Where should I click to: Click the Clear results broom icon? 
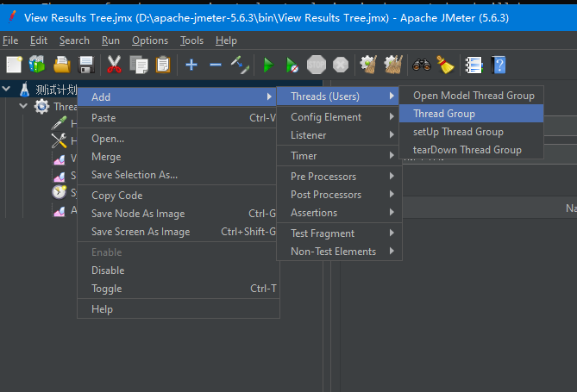click(x=368, y=65)
